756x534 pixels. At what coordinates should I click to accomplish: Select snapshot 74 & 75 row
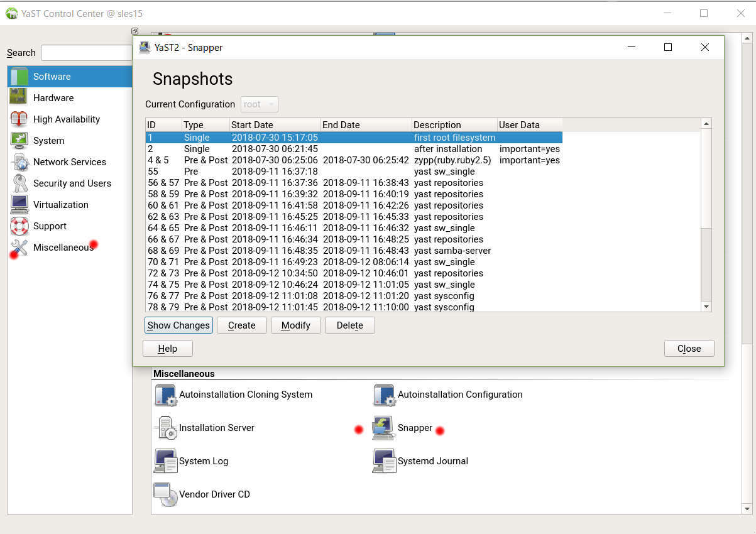pyautogui.click(x=354, y=285)
